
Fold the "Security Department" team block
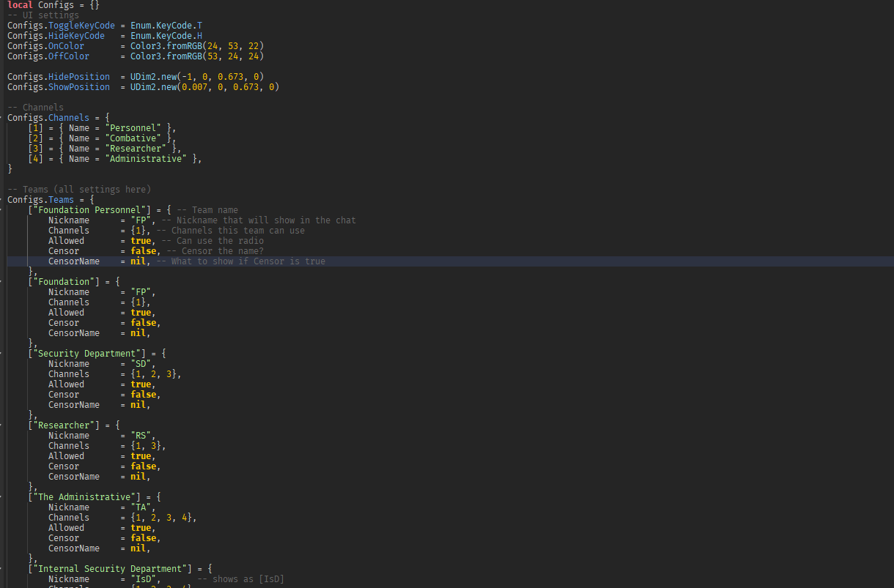(1, 354)
